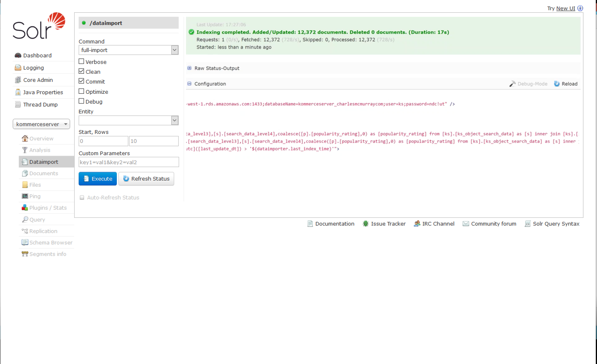This screenshot has width=597, height=364.
Task: Click the Logging icon
Action: [x=18, y=68]
